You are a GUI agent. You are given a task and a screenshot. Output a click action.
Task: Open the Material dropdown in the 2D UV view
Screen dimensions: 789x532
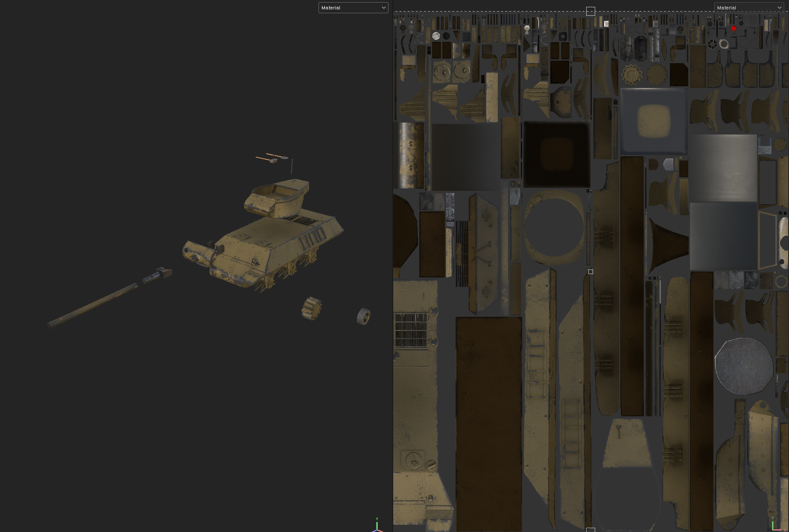(749, 8)
